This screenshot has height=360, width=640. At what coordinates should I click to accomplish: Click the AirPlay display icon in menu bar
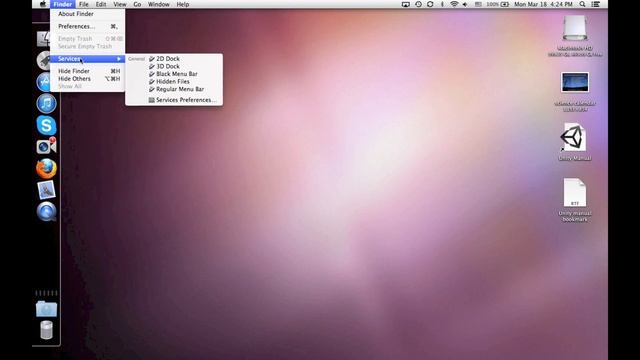(405, 4)
